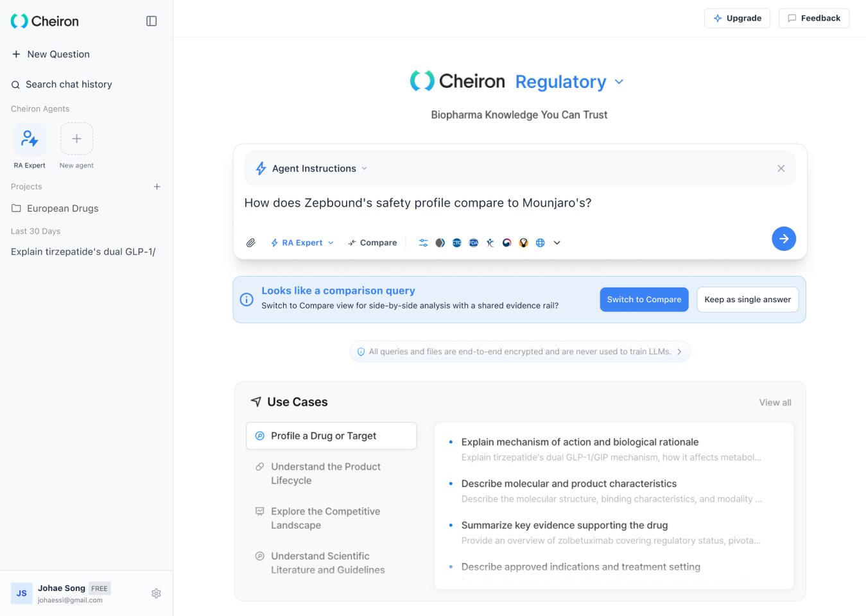866x616 pixels.
Task: Add a new project with plus icon
Action: pos(157,187)
